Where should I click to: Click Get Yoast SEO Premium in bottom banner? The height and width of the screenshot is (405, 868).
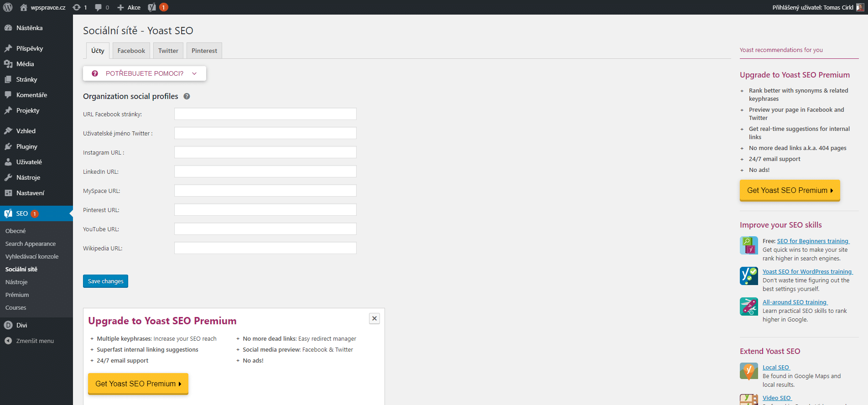pos(138,384)
